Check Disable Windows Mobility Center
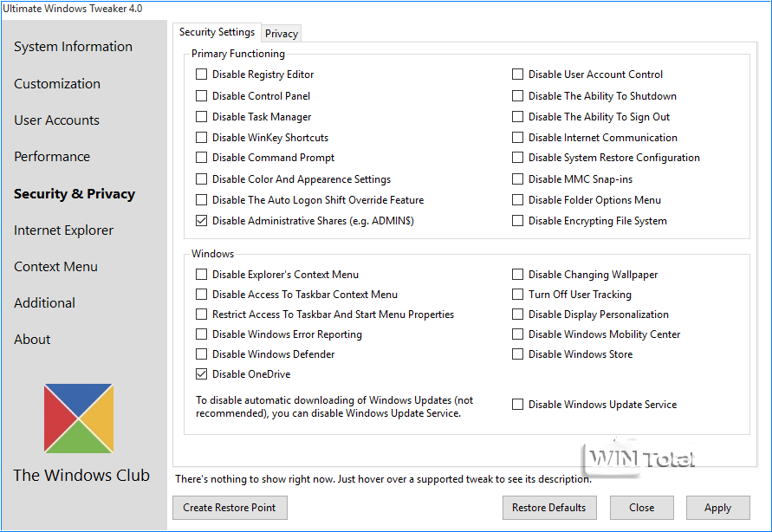The image size is (772, 532). click(517, 334)
